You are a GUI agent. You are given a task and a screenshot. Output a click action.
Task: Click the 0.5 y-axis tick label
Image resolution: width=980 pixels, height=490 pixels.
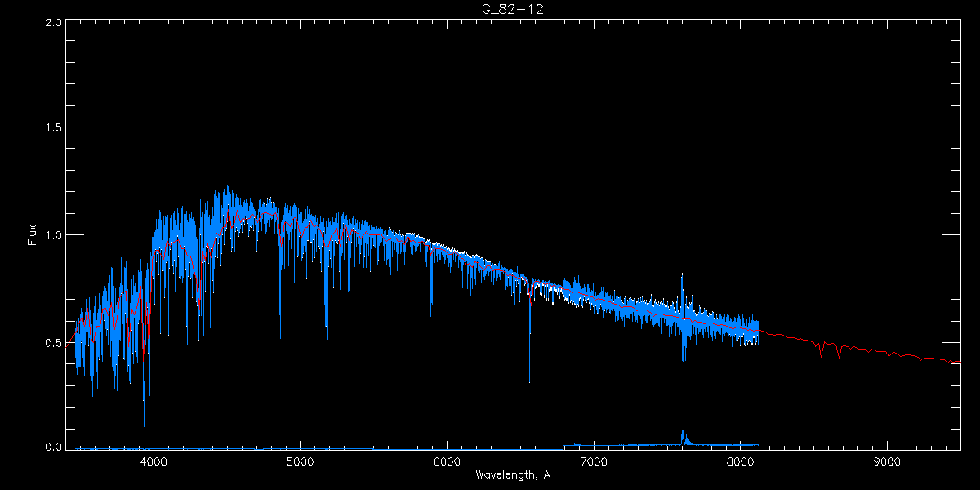(x=54, y=342)
